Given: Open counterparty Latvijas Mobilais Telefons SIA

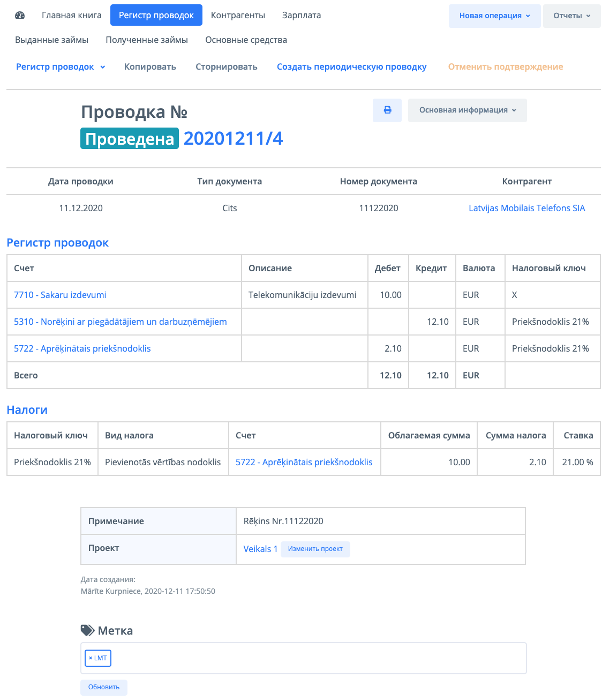Looking at the screenshot, I should click(x=526, y=208).
